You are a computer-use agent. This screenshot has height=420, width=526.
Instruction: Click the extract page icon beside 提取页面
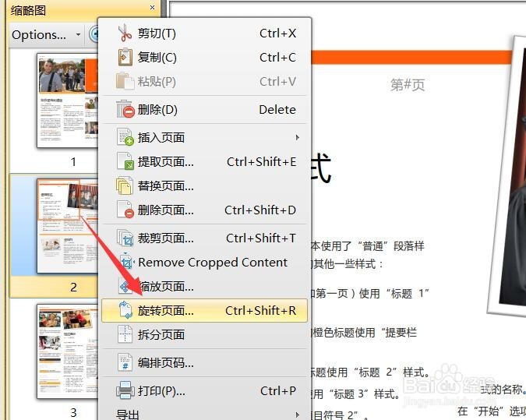pyautogui.click(x=125, y=161)
